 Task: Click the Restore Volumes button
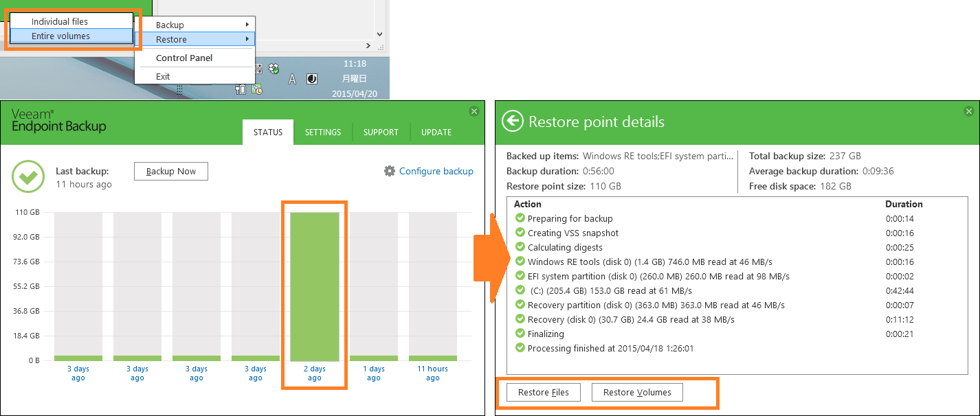(x=636, y=393)
